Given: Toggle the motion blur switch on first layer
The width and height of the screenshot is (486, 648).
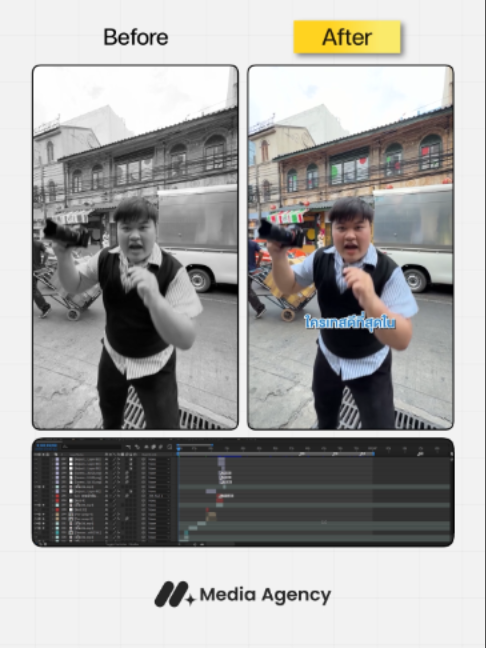Looking at the screenshot, I should click(126, 459).
